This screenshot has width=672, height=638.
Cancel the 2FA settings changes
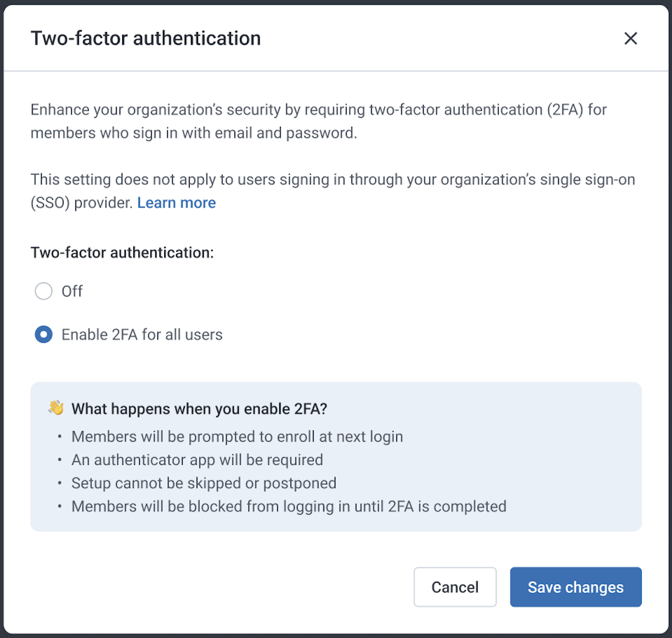[x=455, y=587]
